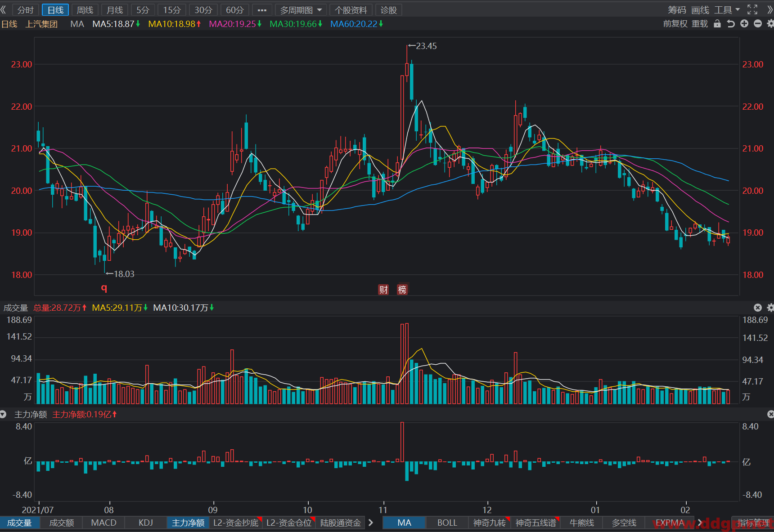Screen dimensions: 774x532
Task: Toggle fullscreen chart view icon
Action: pyautogui.click(x=752, y=9)
